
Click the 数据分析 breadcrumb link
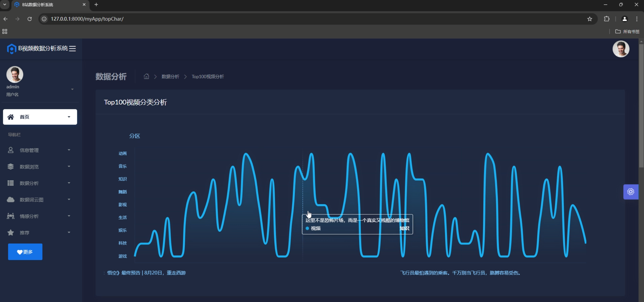click(170, 77)
